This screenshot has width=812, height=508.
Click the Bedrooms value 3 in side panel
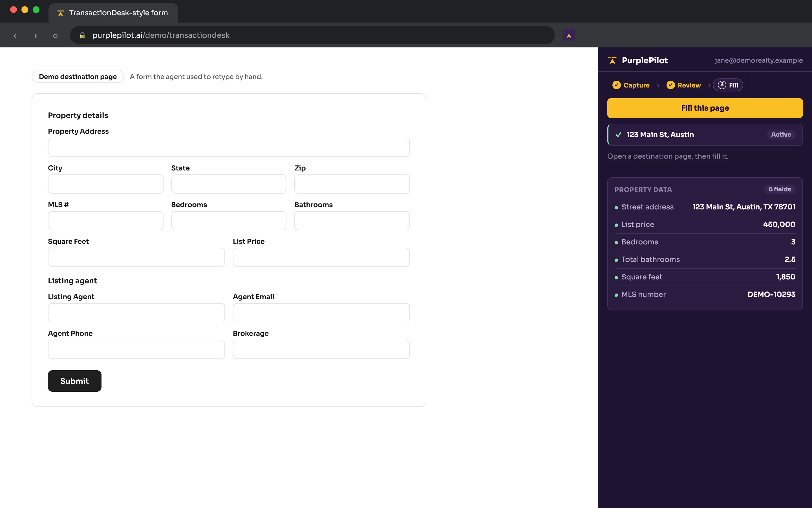[x=793, y=242]
